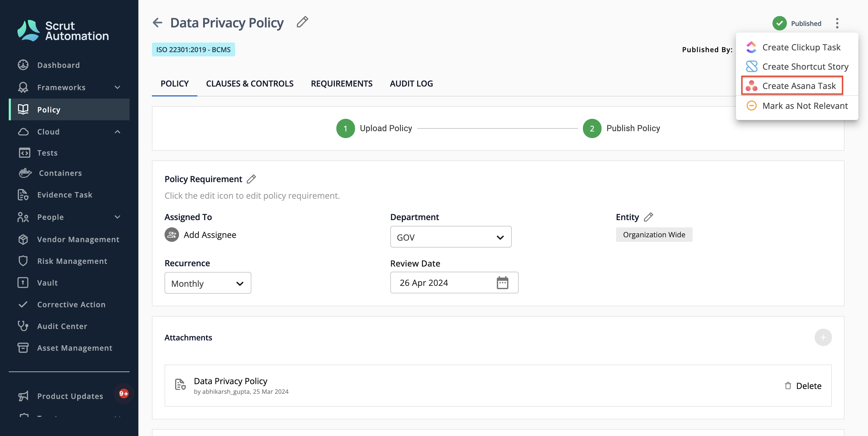Click the Policy book icon in the sidebar
868x436 pixels.
pos(23,109)
